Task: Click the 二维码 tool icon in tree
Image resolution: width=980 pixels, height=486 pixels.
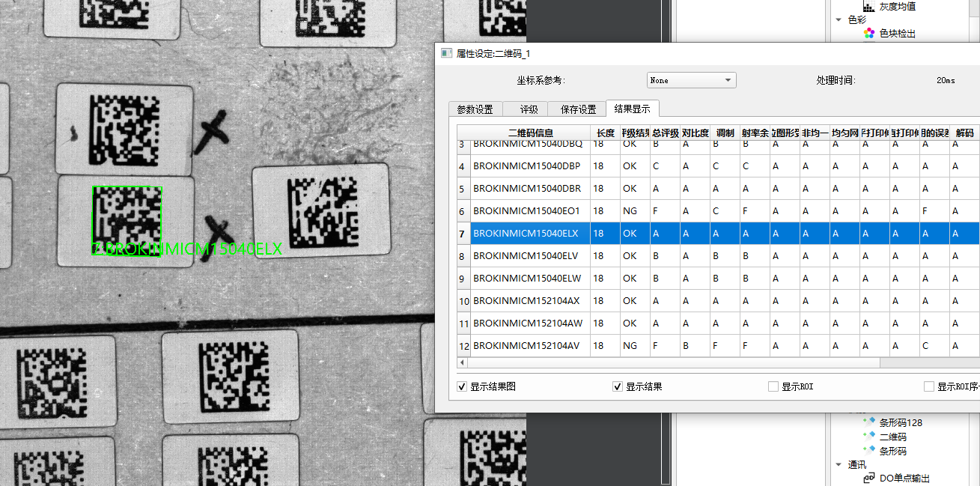Action: pyautogui.click(x=869, y=437)
